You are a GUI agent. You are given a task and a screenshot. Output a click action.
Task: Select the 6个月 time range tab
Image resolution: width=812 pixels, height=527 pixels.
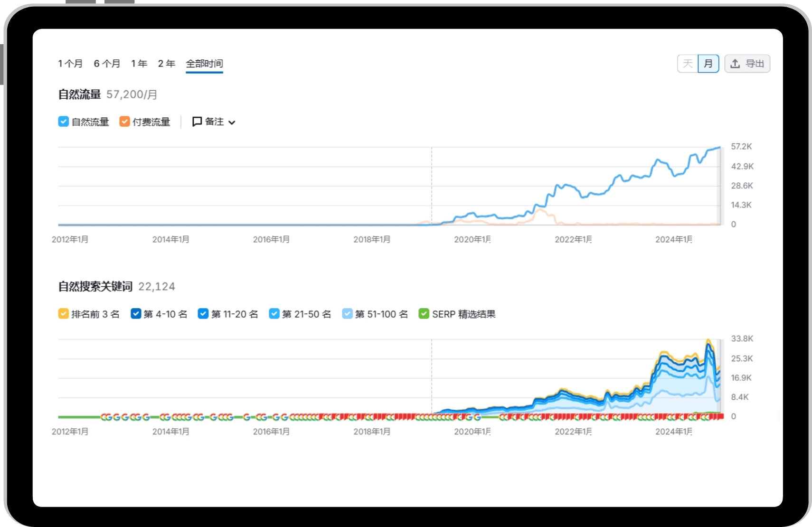pyautogui.click(x=107, y=64)
